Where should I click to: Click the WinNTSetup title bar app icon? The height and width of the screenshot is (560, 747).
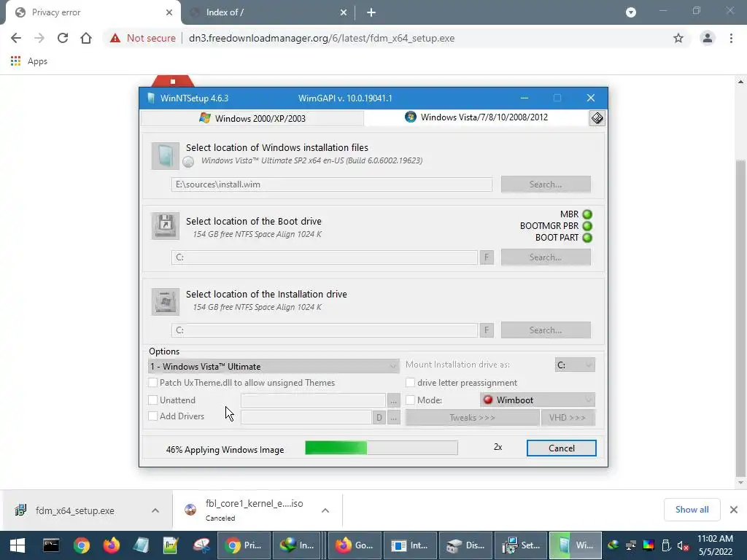(151, 98)
